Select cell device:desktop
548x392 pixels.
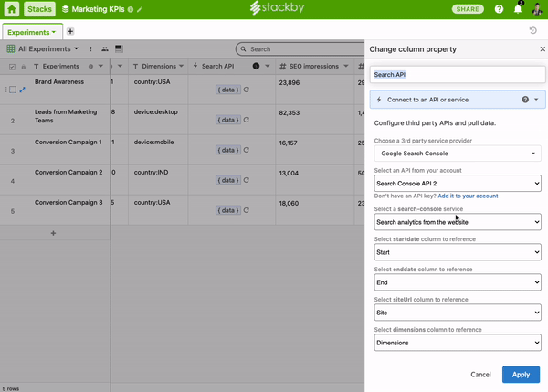(x=158, y=120)
